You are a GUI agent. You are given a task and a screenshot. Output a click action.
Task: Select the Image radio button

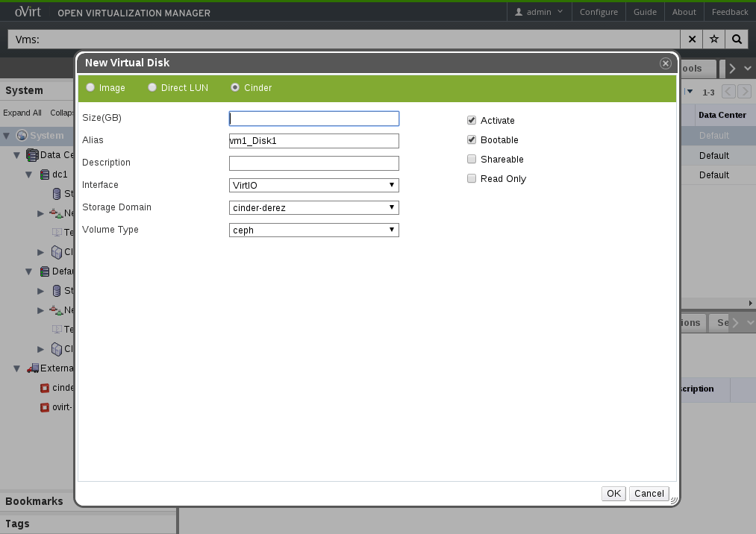[90, 87]
